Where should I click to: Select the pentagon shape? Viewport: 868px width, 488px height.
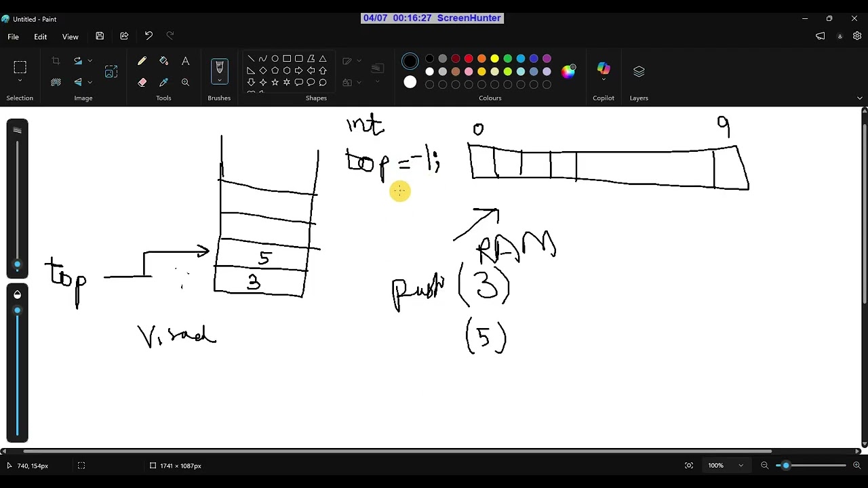pos(275,70)
